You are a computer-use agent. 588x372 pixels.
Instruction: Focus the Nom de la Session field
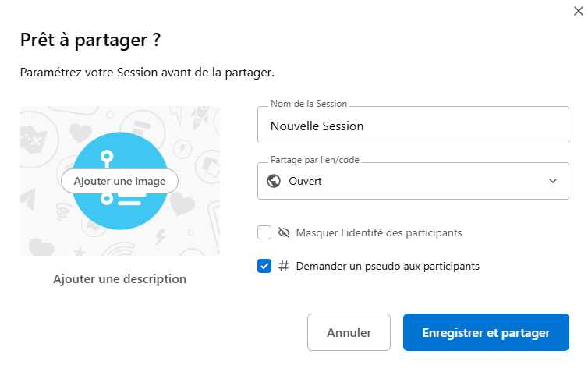[413, 126]
